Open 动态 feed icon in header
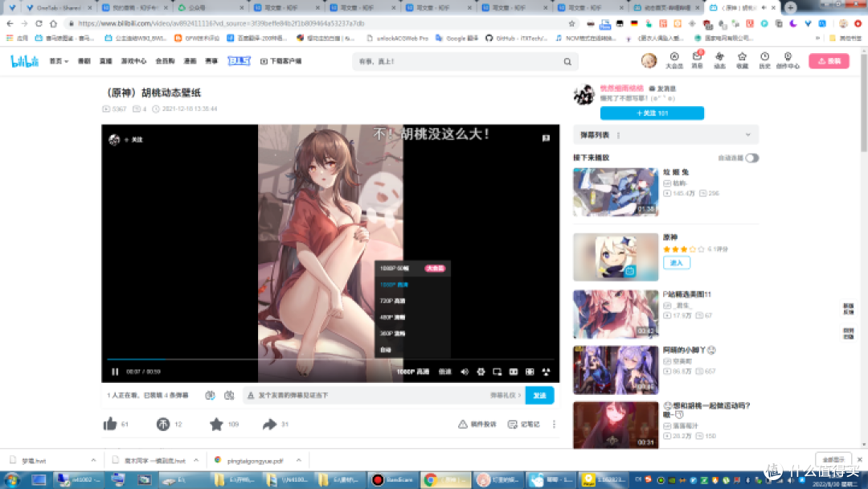The width and height of the screenshot is (868, 489). coord(719,60)
